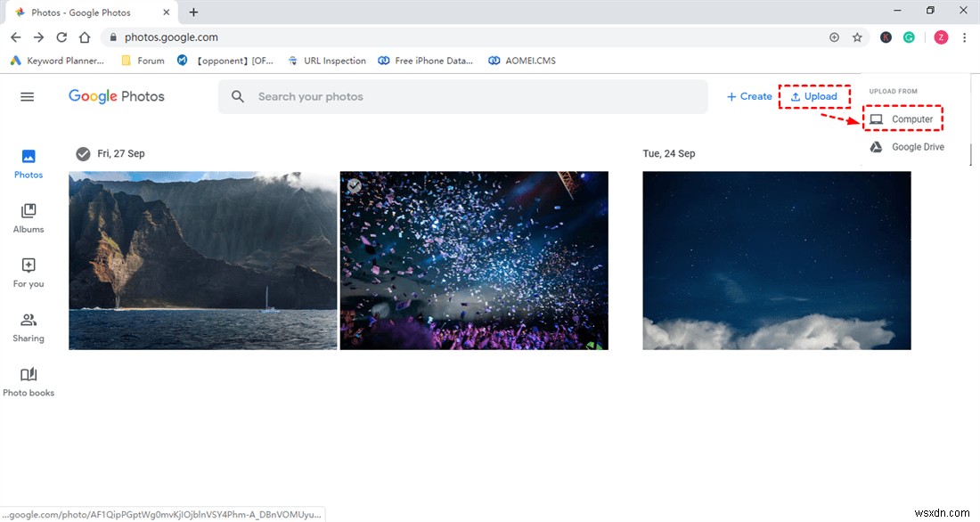980x522 pixels.
Task: Click the page vertical scrollbar
Action: coord(970,154)
